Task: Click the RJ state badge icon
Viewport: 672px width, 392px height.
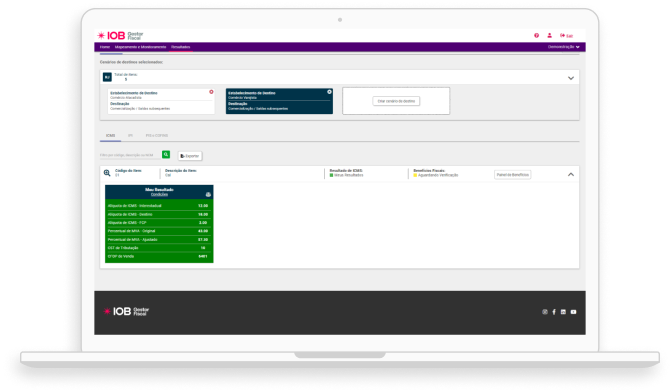Action: tap(107, 77)
